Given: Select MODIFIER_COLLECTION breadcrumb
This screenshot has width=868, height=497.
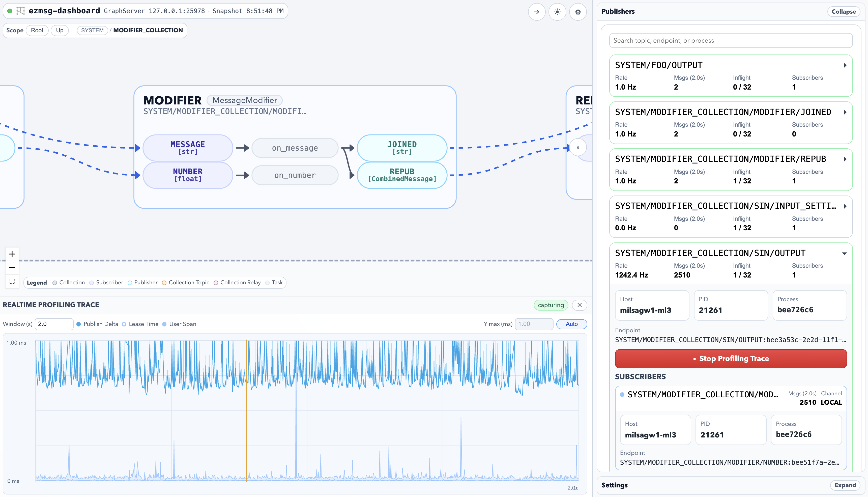Looking at the screenshot, I should pyautogui.click(x=148, y=30).
